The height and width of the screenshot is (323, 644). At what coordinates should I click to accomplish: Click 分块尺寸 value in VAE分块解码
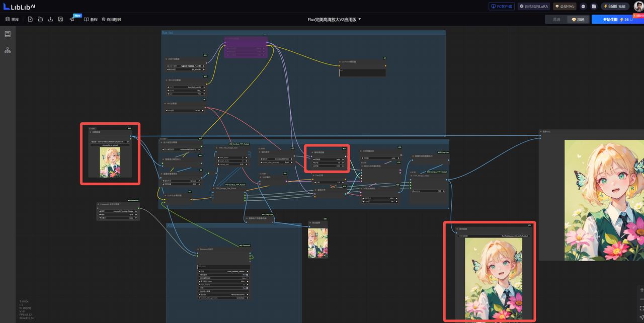pos(380,198)
